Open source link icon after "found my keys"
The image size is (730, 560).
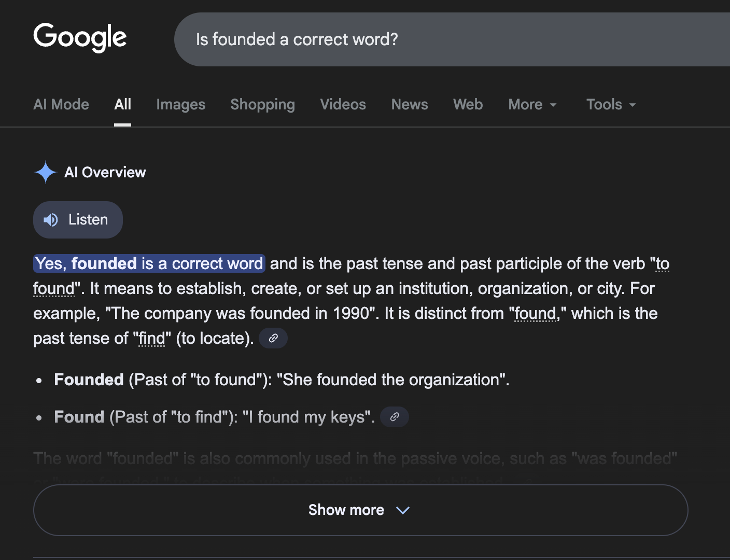click(x=395, y=417)
